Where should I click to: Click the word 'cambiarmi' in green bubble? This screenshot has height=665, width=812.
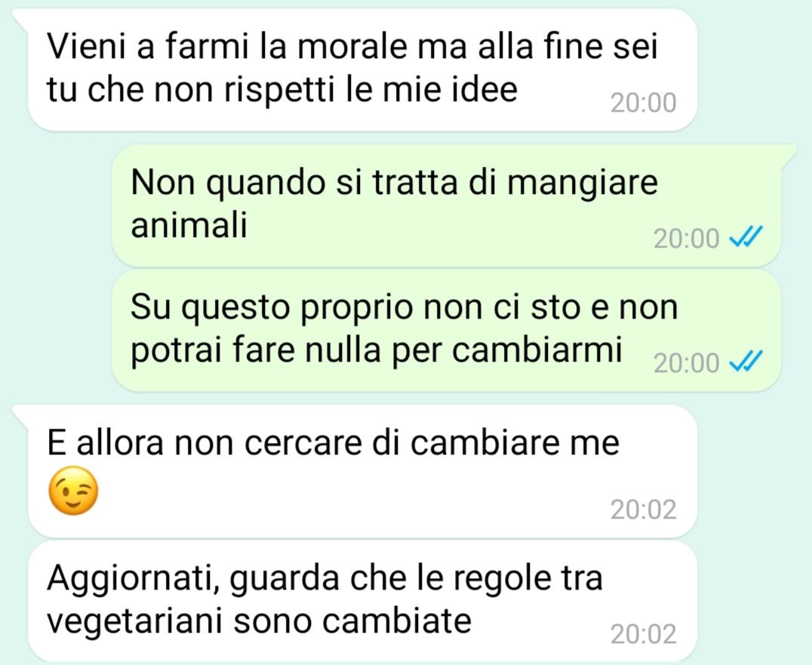click(x=537, y=350)
